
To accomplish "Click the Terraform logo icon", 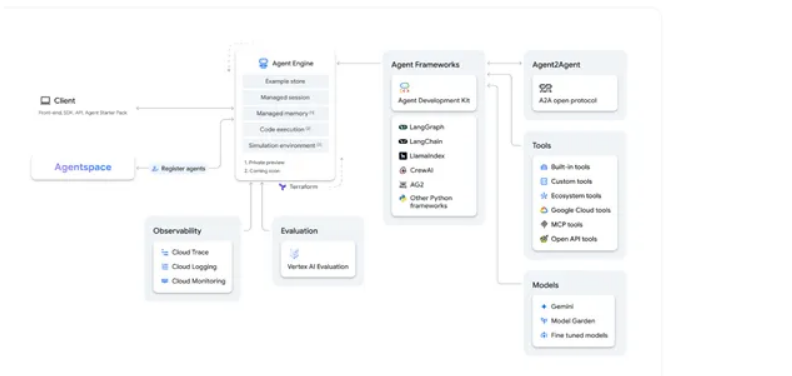I will pyautogui.click(x=282, y=186).
